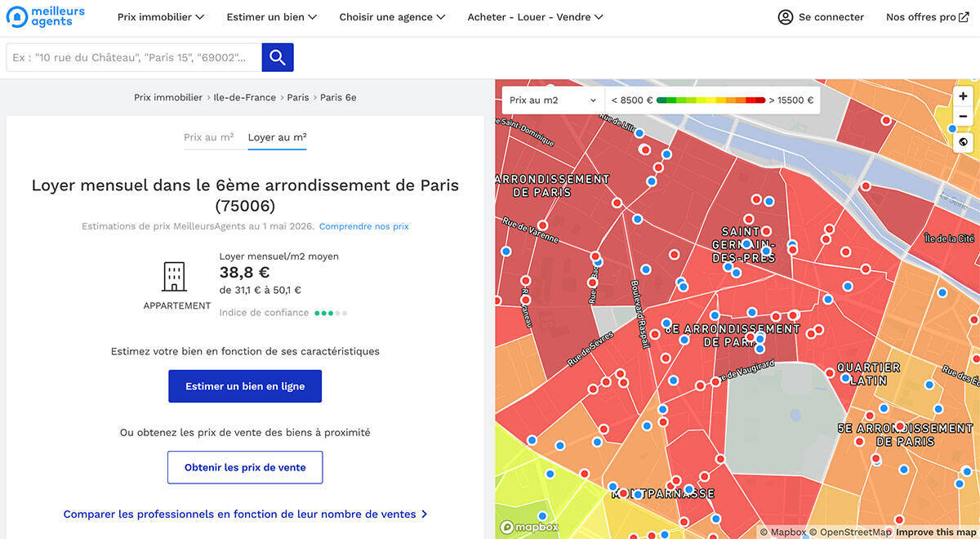Image resolution: width=980 pixels, height=539 pixels.
Task: Click the Obtenir les prix de vente button
Action: coord(245,468)
